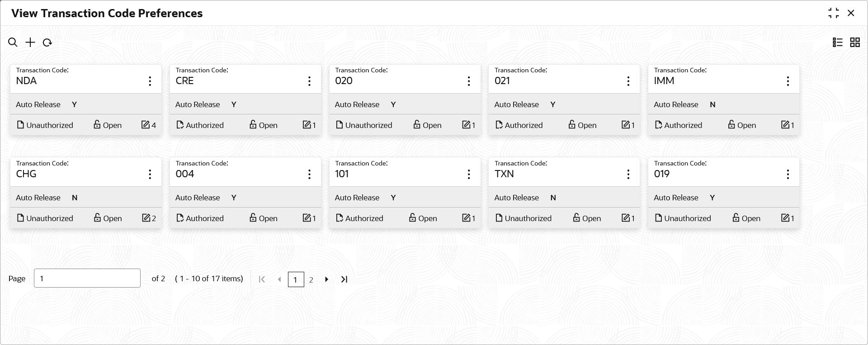Open options menu for NDA transaction code

pos(150,81)
